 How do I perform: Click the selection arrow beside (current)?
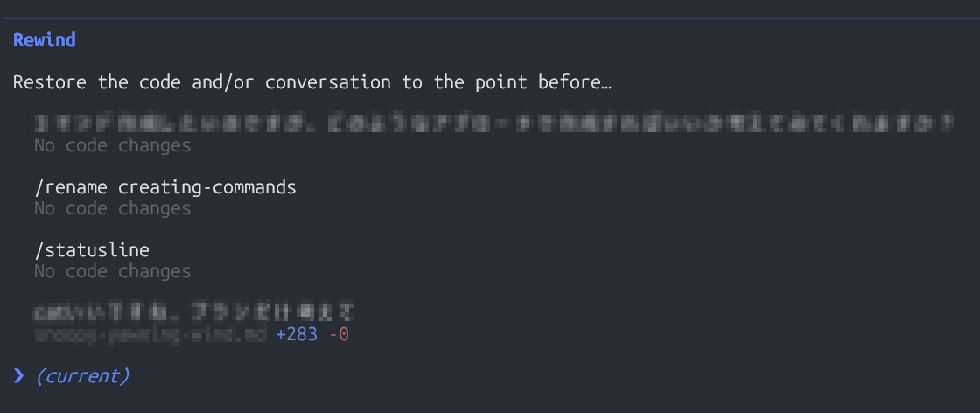point(19,376)
